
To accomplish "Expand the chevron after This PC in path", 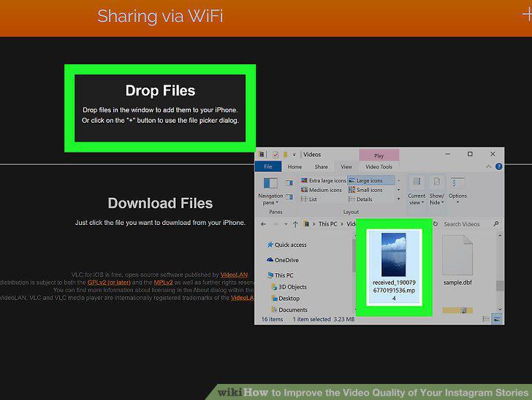I will click(342, 224).
